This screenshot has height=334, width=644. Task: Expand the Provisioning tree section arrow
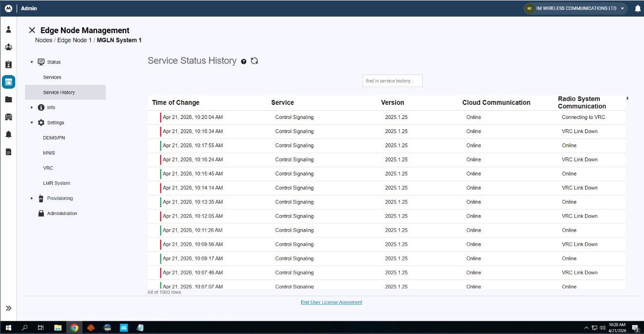point(32,198)
